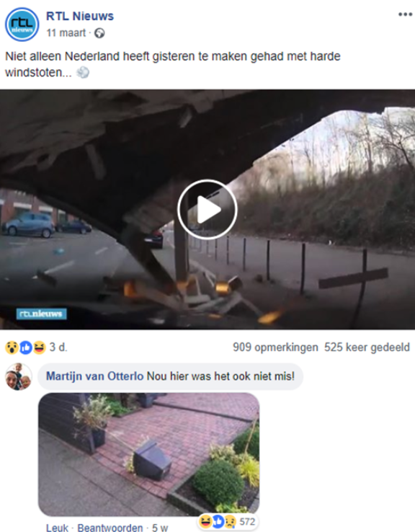
Task: Click the wow reaction emoji on post
Action: click(x=12, y=347)
